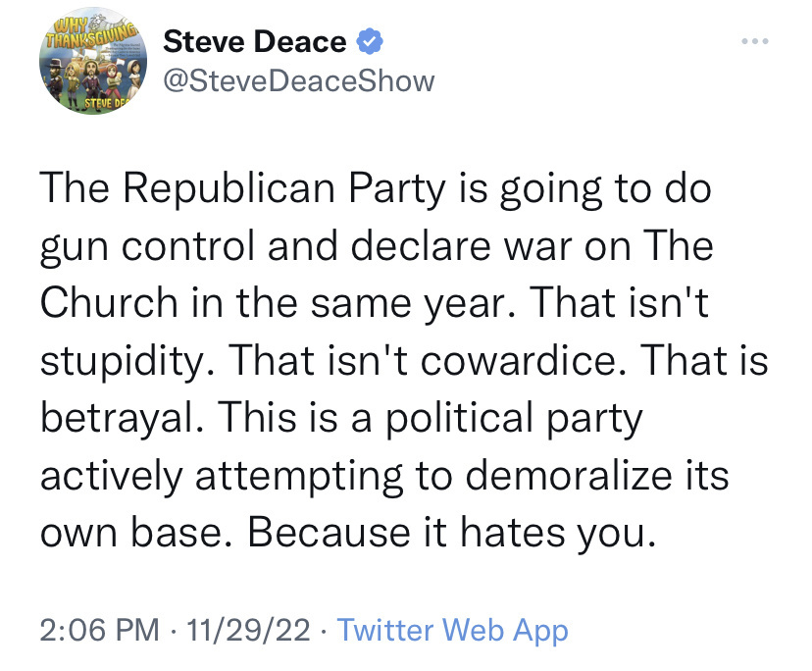Click the 11/29/22 tweet date
Image resolution: width=812 pixels, height=671 pixels.
tap(249, 630)
